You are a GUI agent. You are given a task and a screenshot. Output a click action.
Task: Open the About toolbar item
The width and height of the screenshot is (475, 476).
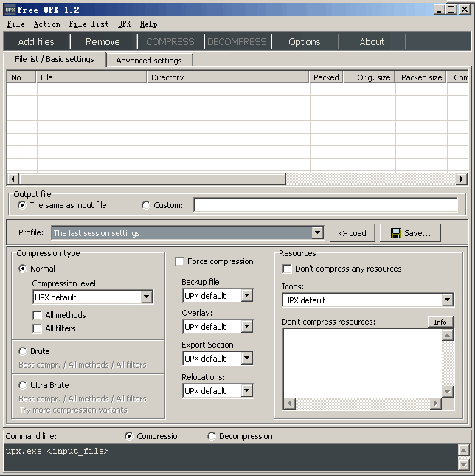(372, 42)
